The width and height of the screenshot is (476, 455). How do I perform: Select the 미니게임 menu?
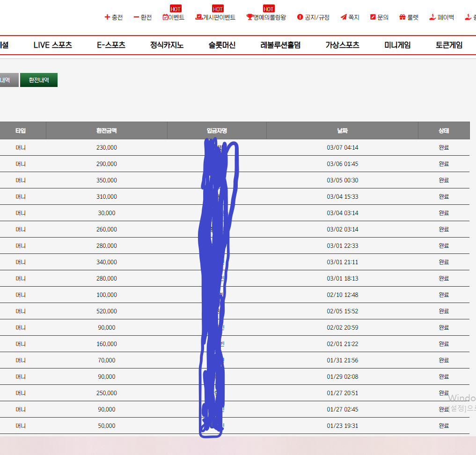pos(397,45)
